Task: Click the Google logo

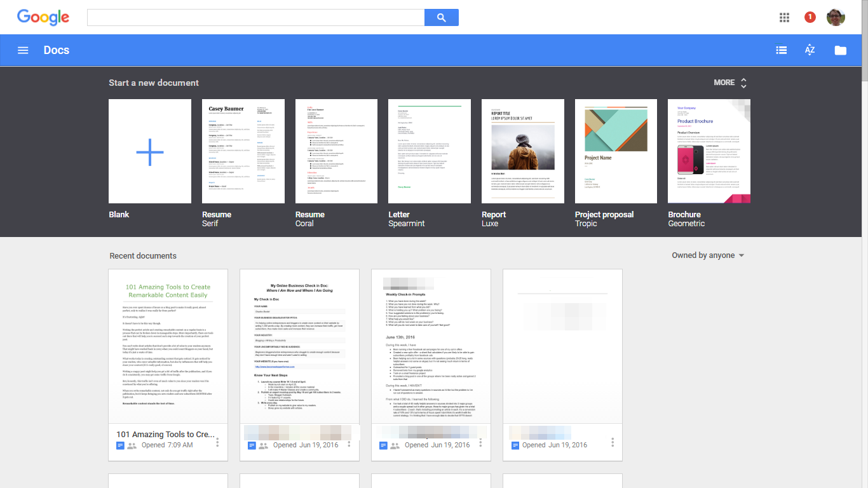Action: pyautogui.click(x=43, y=17)
